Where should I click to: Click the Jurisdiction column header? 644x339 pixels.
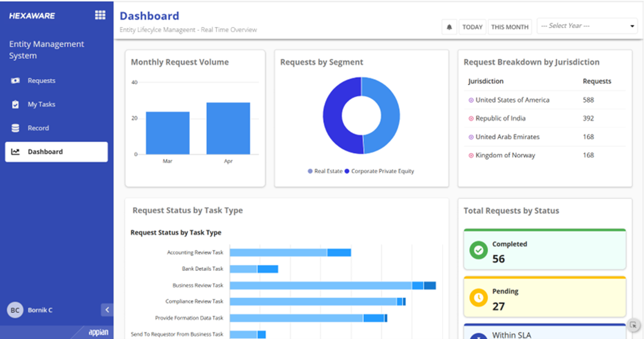[x=486, y=81]
